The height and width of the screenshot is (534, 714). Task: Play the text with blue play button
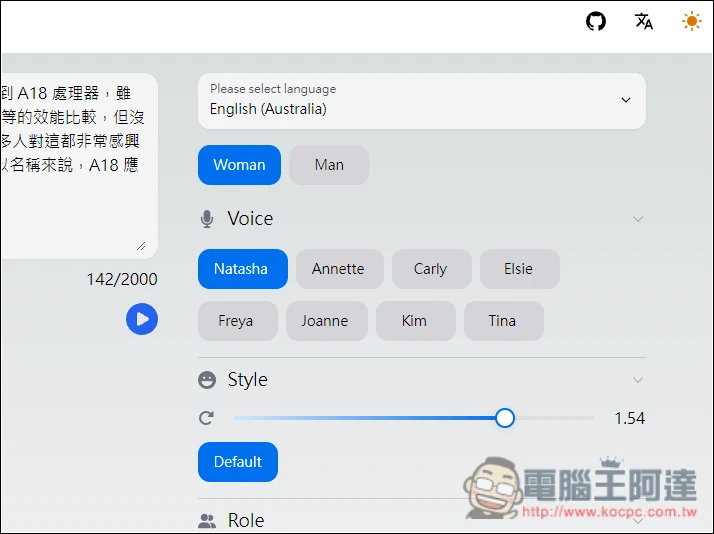point(142,319)
